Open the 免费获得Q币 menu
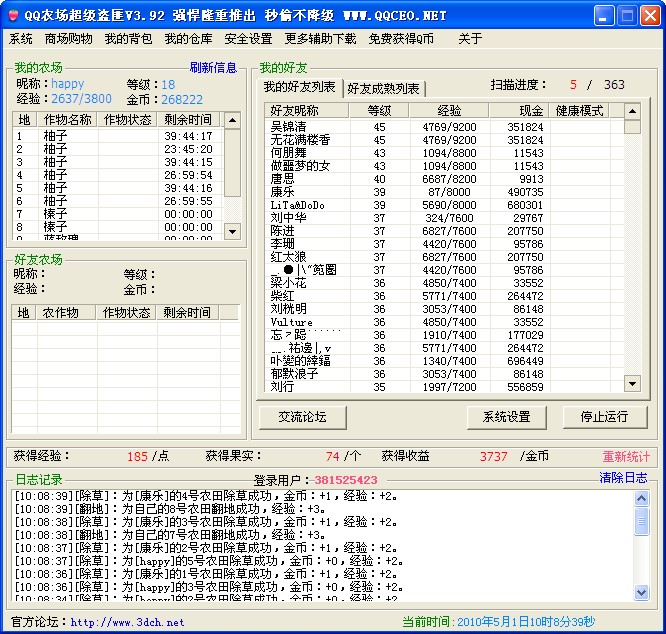The image size is (666, 634). [401, 39]
